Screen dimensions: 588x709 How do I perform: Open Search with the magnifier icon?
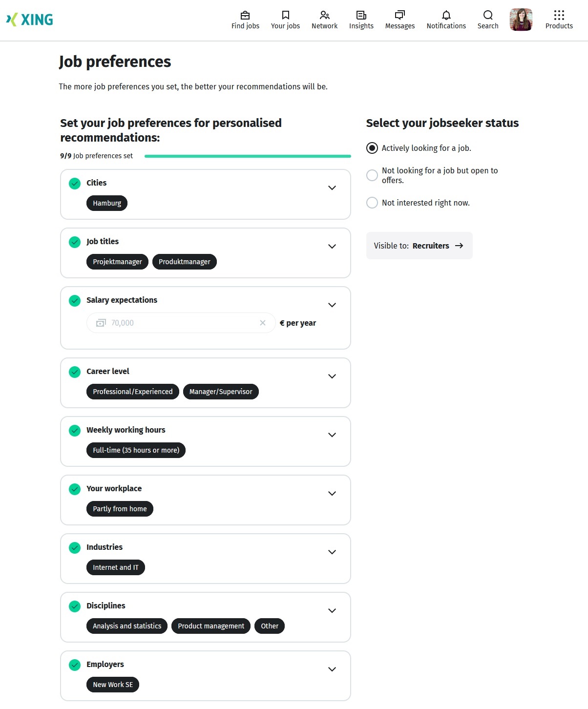[487, 20]
